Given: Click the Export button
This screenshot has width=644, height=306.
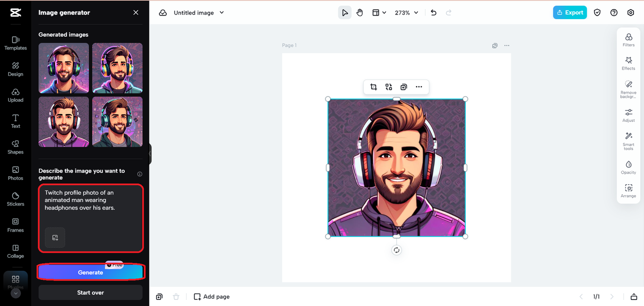Looking at the screenshot, I should [570, 13].
